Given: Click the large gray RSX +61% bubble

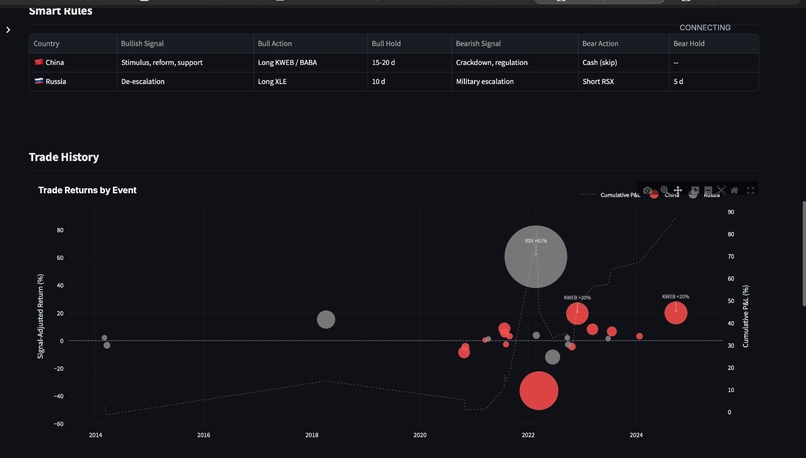Looking at the screenshot, I should coord(536,257).
